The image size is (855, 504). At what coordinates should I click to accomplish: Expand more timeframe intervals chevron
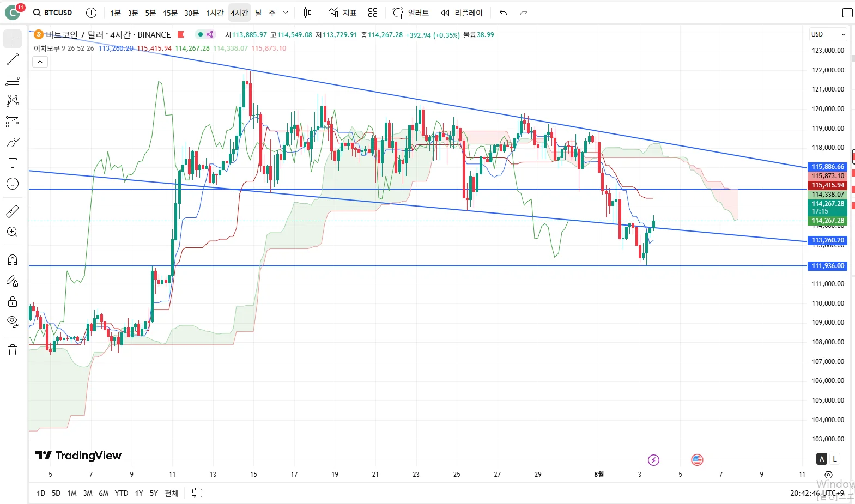286,13
